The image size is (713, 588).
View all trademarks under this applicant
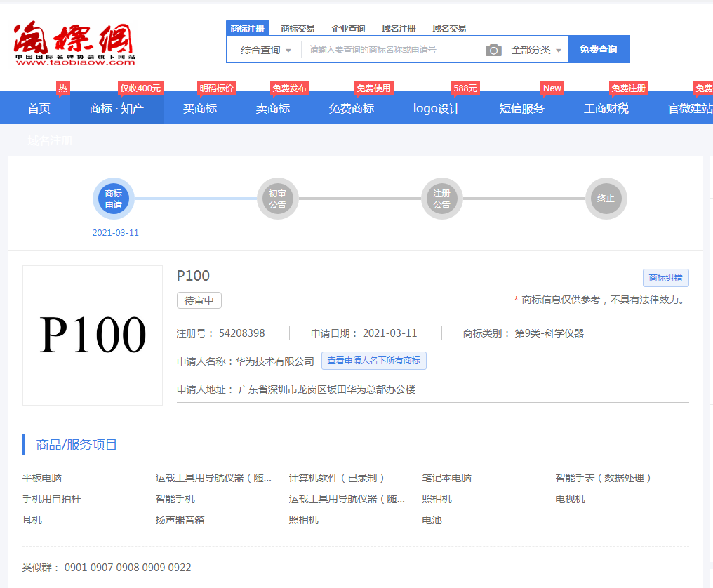373,361
